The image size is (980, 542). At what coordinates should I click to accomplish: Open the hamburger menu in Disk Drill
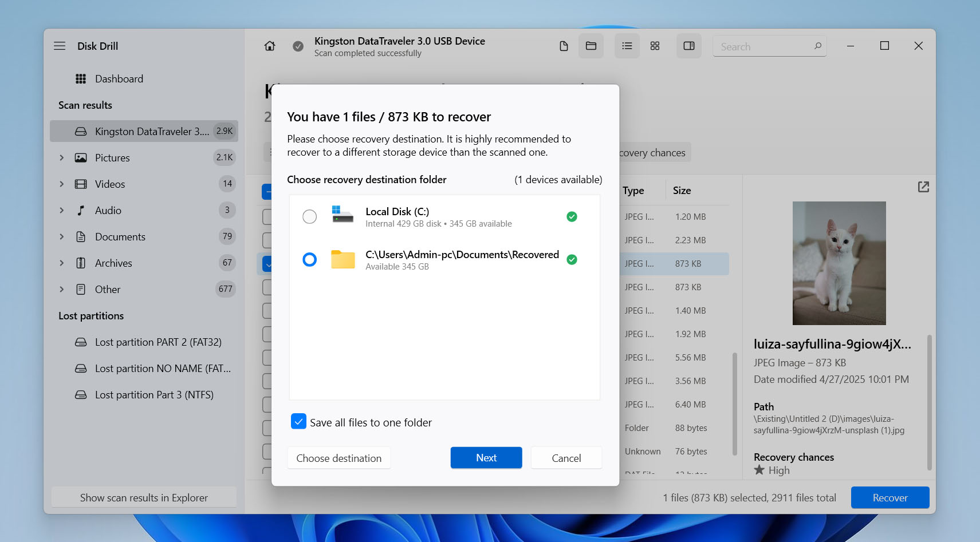pos(60,46)
